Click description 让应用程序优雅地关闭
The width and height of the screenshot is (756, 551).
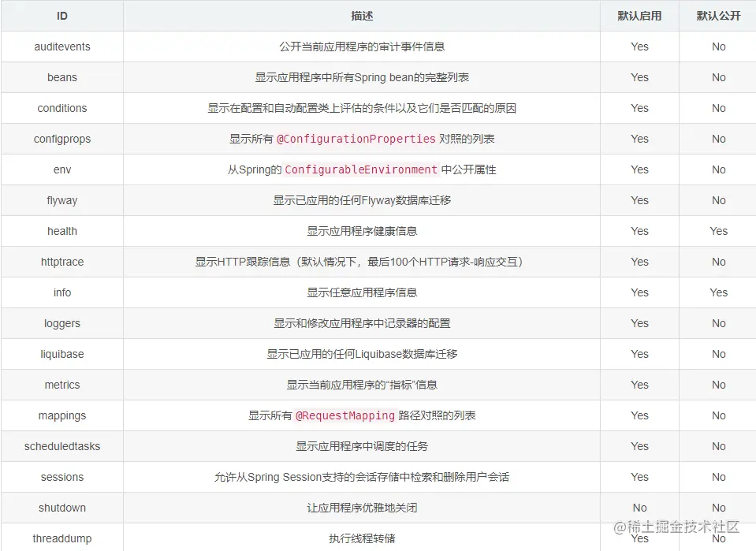click(x=362, y=508)
